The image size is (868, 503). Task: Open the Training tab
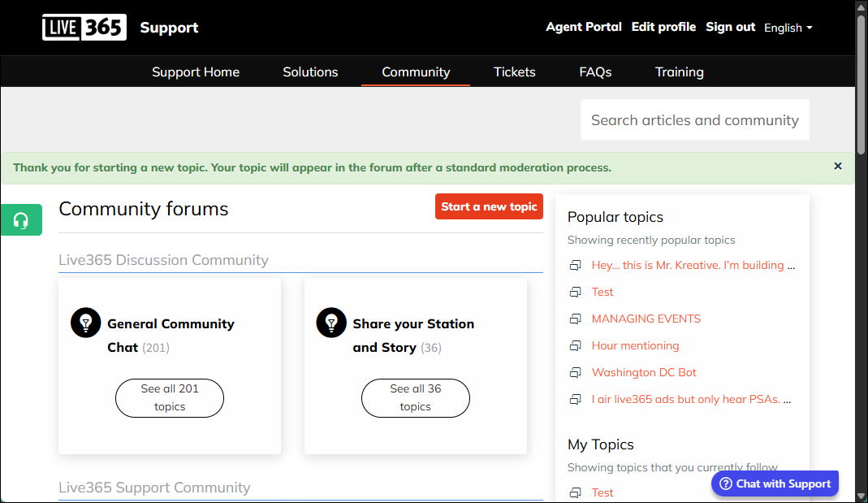pos(680,72)
